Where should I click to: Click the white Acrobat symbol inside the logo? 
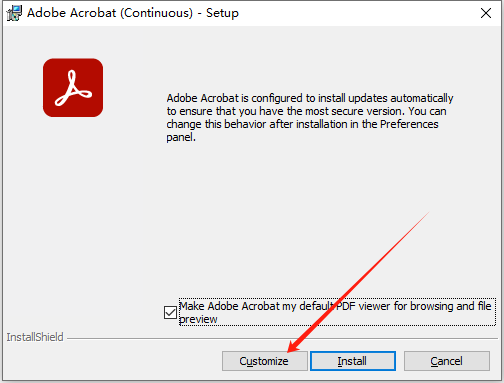point(73,88)
